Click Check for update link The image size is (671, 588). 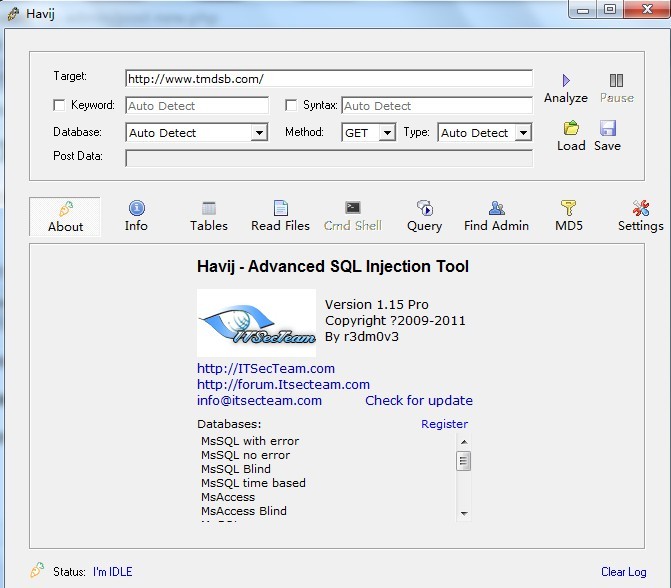point(419,401)
